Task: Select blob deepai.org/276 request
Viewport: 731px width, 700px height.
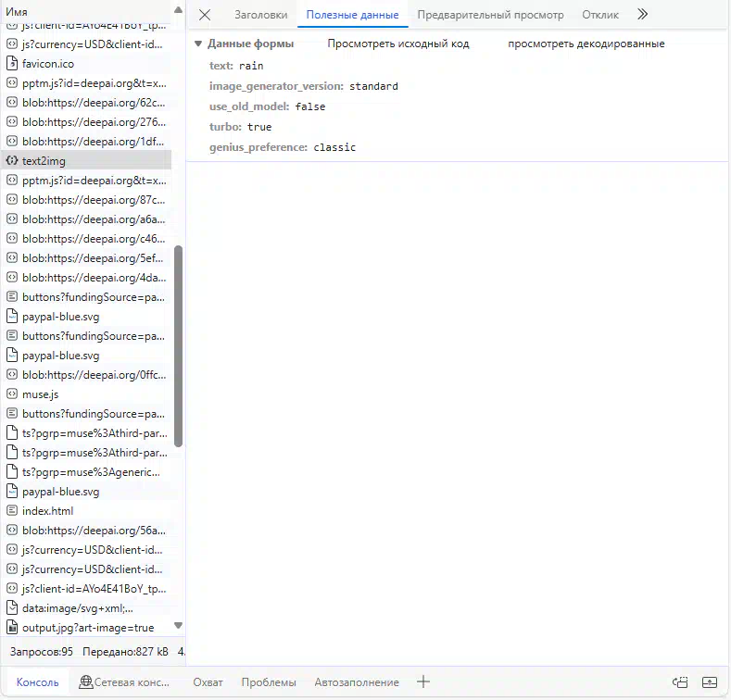Action: click(x=87, y=122)
